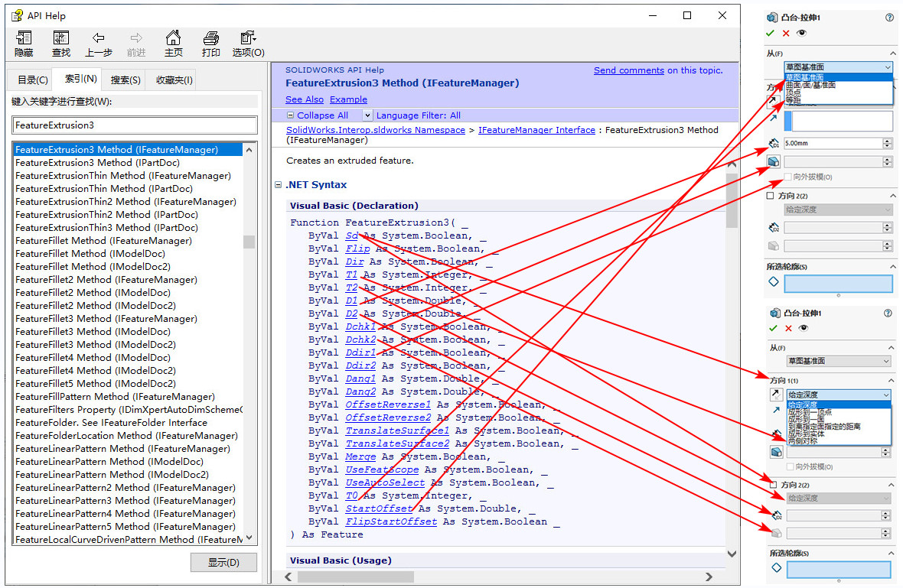Choose 曲面/面/基准面 from the open list
Screen dimensions: 903x588
pos(811,85)
